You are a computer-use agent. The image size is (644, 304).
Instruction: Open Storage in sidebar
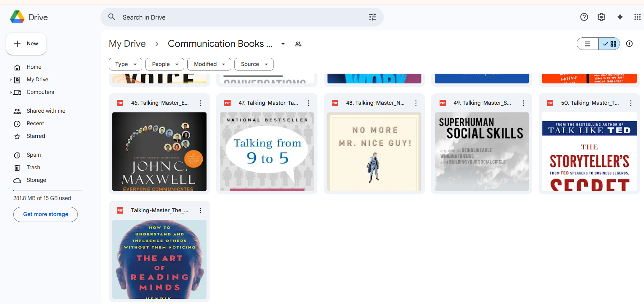[x=36, y=180]
